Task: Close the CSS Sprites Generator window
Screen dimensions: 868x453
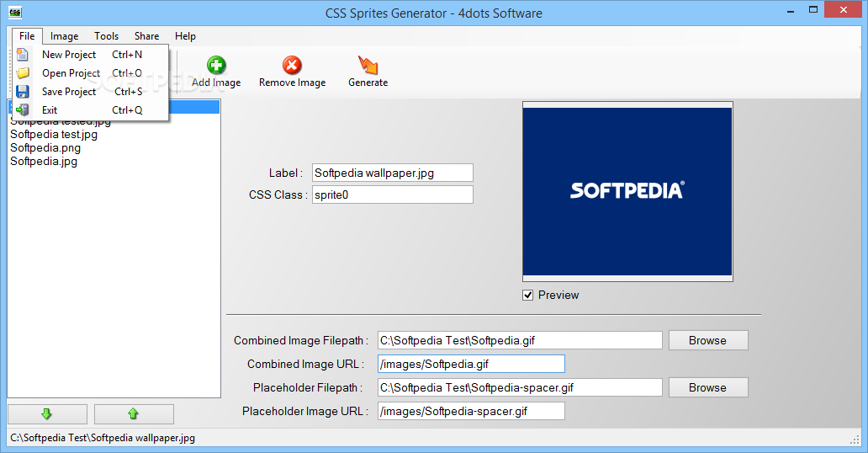Action: (844, 9)
